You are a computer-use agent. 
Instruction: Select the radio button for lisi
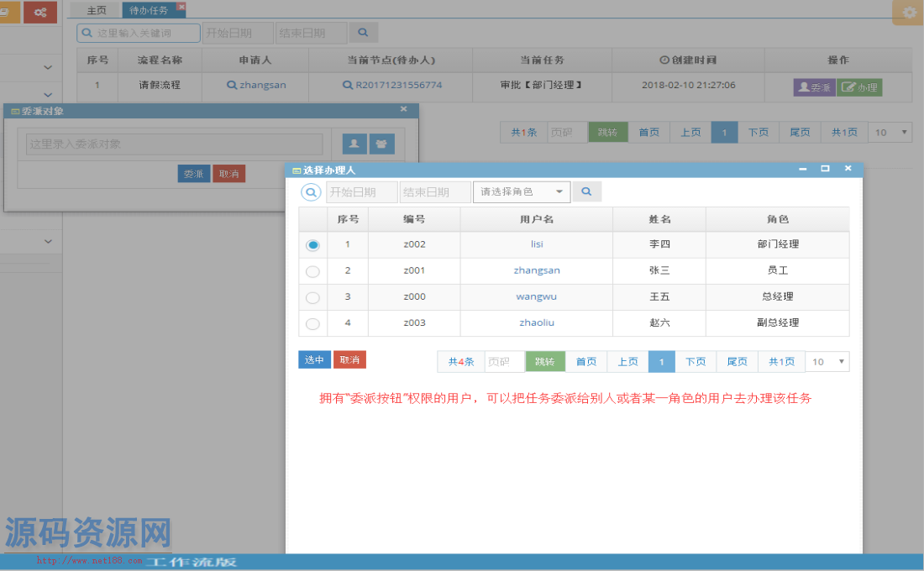click(313, 245)
